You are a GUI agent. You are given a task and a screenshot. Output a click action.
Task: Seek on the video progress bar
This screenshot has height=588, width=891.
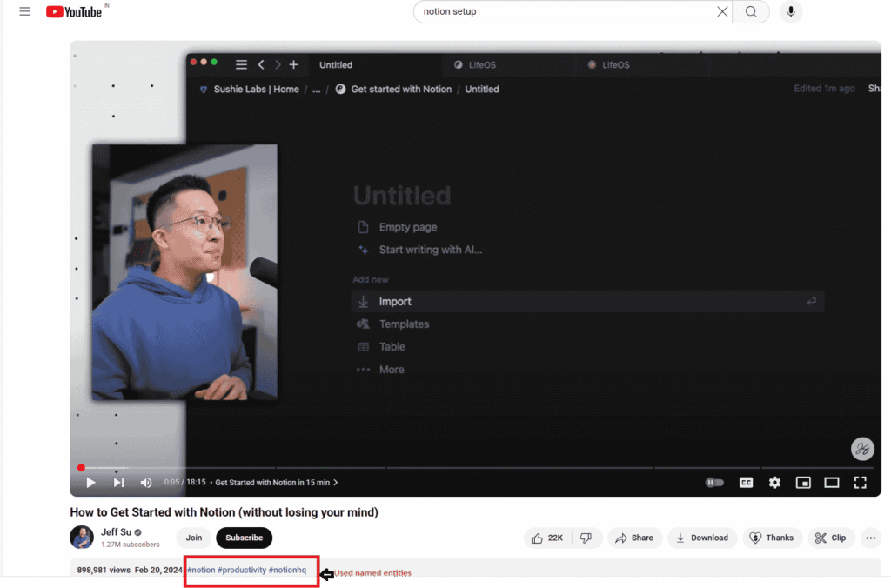(475, 468)
